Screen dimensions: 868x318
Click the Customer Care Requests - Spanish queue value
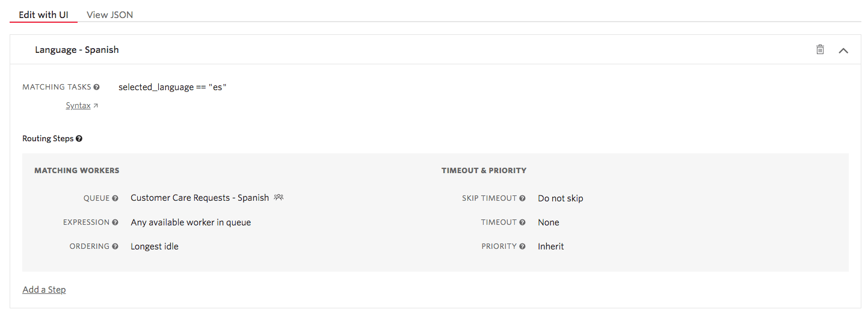tap(200, 198)
